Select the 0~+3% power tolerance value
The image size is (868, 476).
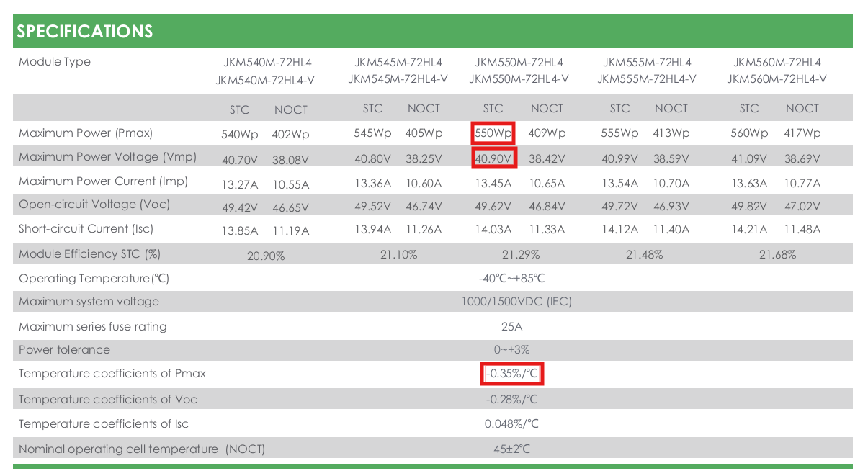(511, 350)
